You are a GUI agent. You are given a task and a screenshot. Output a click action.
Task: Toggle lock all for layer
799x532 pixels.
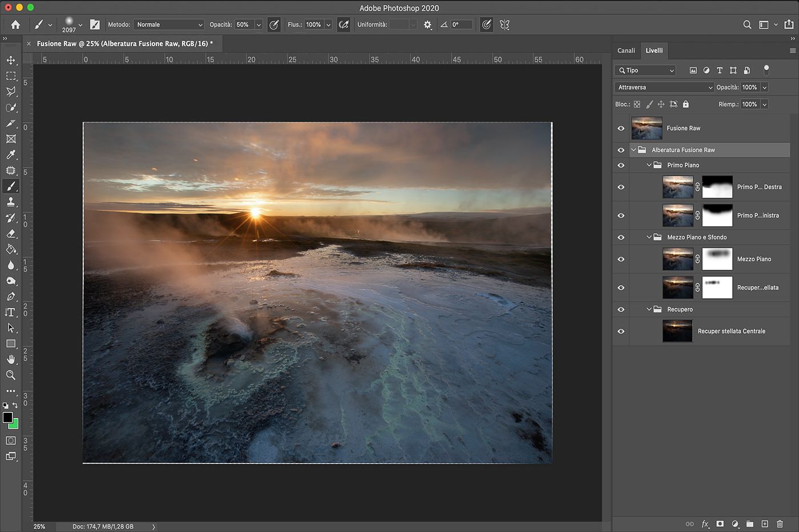pyautogui.click(x=686, y=104)
